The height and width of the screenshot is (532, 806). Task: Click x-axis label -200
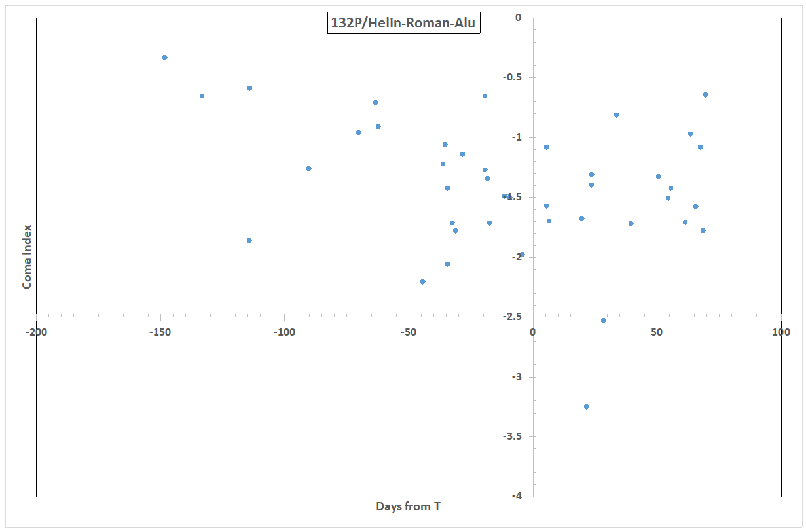tap(36, 332)
